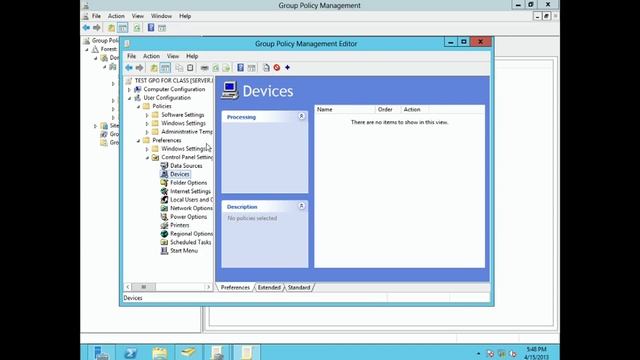The width and height of the screenshot is (640, 360).
Task: Sort by the Name column header
Action: pyautogui.click(x=345, y=109)
